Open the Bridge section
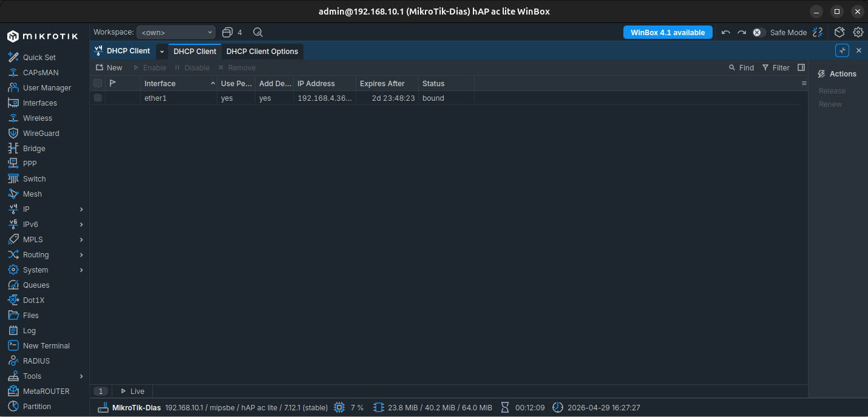Image resolution: width=868 pixels, height=417 pixels. coord(34,148)
